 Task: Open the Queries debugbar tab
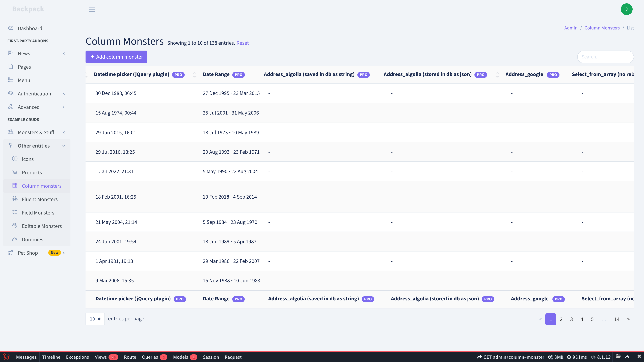(154, 357)
